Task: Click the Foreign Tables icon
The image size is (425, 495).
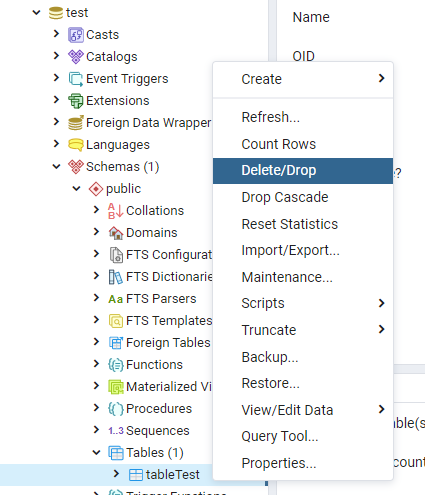Action: [x=116, y=343]
